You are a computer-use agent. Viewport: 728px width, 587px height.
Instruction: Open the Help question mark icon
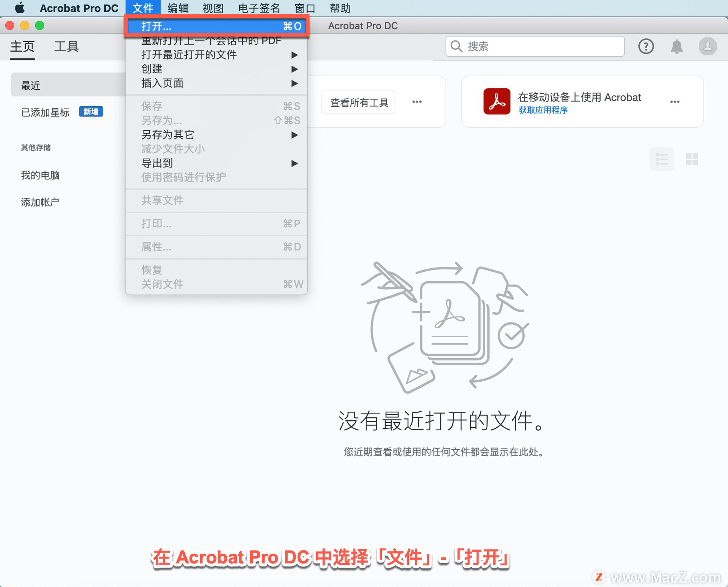coord(646,46)
